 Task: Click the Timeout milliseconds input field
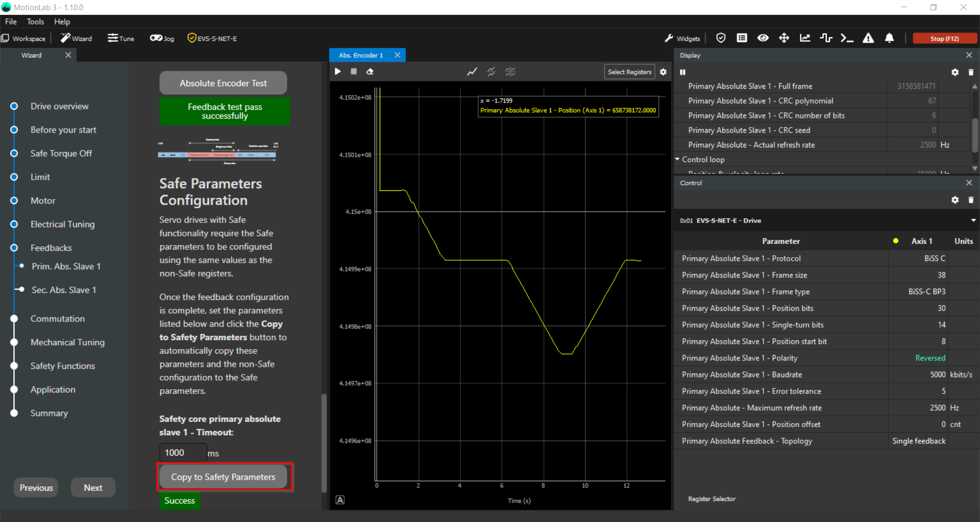[x=183, y=453]
